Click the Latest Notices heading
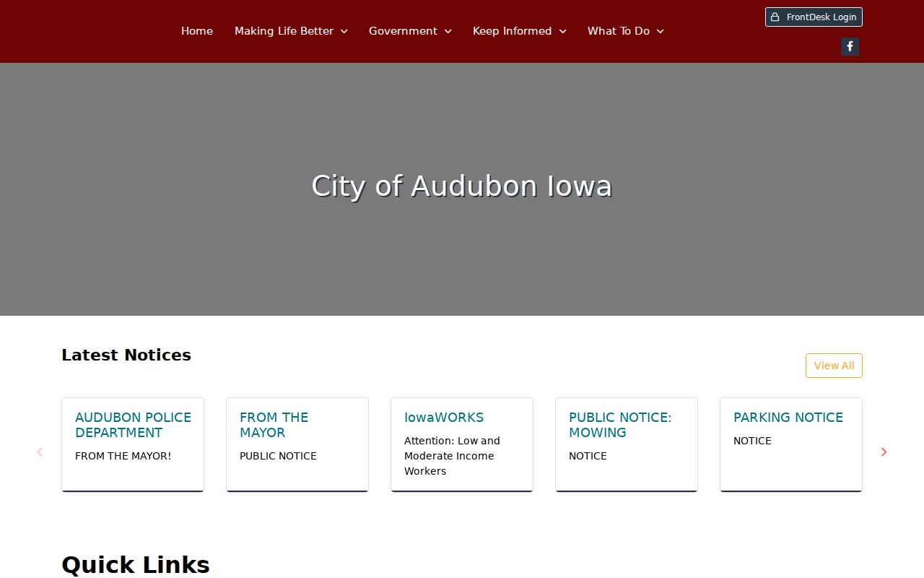The image size is (924, 578). pyautogui.click(x=126, y=355)
